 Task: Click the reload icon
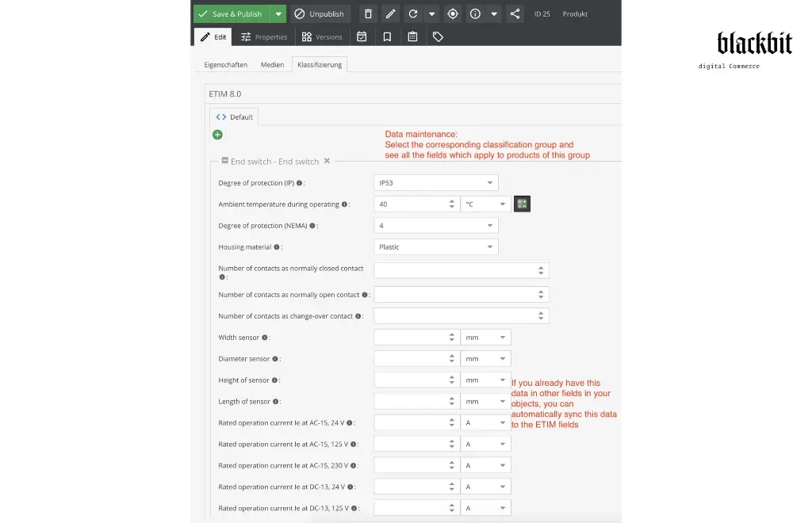[413, 14]
